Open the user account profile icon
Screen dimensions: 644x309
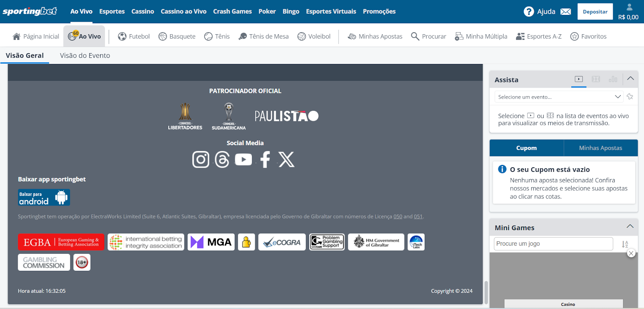630,7
